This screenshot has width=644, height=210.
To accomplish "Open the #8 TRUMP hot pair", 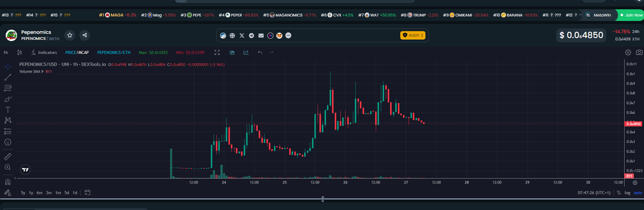I will coord(420,15).
